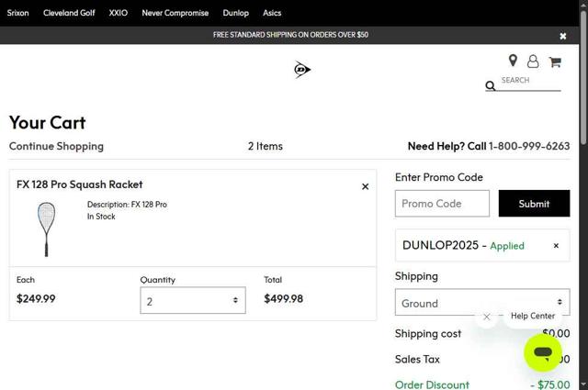The height and width of the screenshot is (390, 588).
Task: Dismiss the free shipping banner
Action: pyautogui.click(x=563, y=36)
